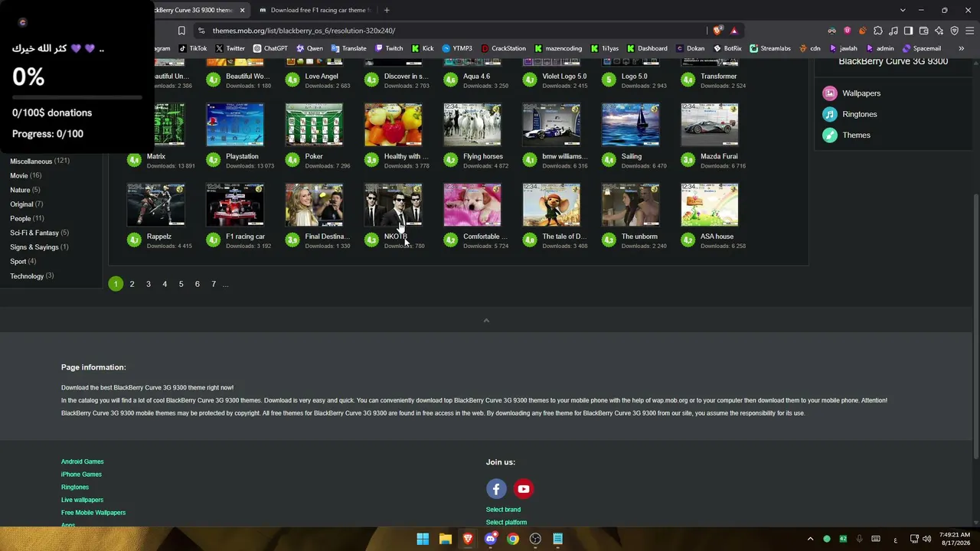
Task: Show hidden system tray icons
Action: pos(810,539)
